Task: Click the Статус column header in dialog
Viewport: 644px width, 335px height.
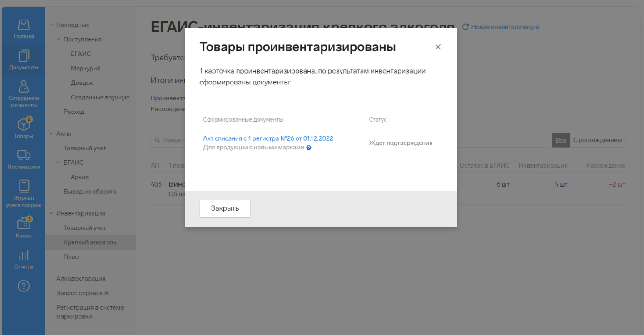Action: (x=378, y=120)
